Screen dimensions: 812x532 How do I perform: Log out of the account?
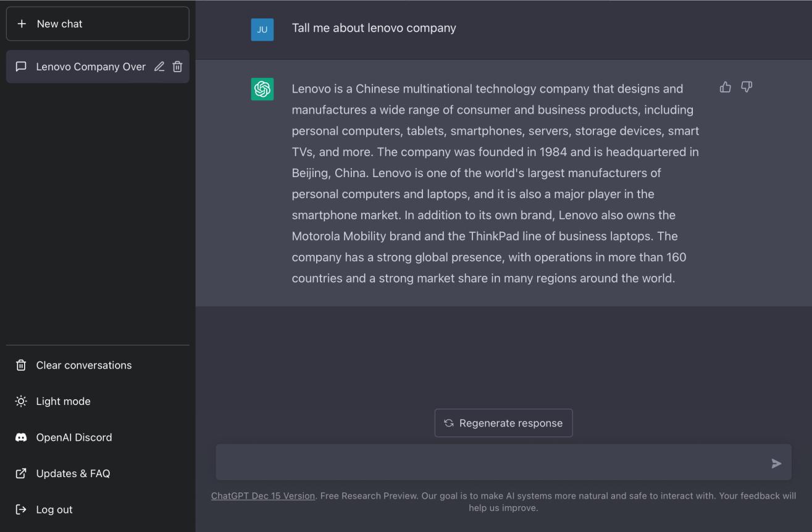[54, 509]
